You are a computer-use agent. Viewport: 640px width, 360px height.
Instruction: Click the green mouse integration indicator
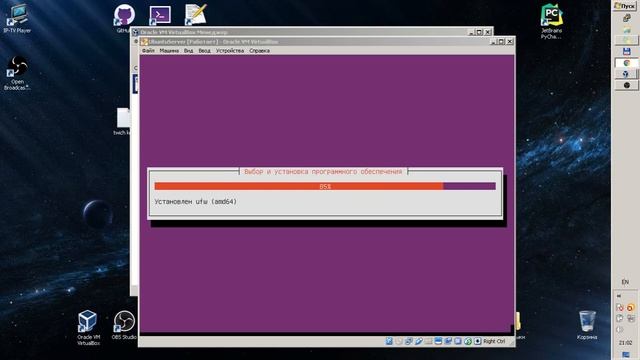coord(468,341)
